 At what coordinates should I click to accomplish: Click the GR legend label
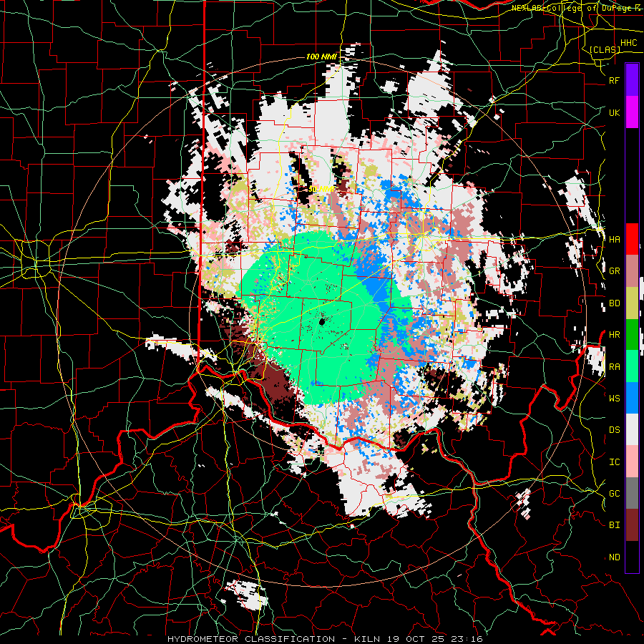click(x=614, y=271)
